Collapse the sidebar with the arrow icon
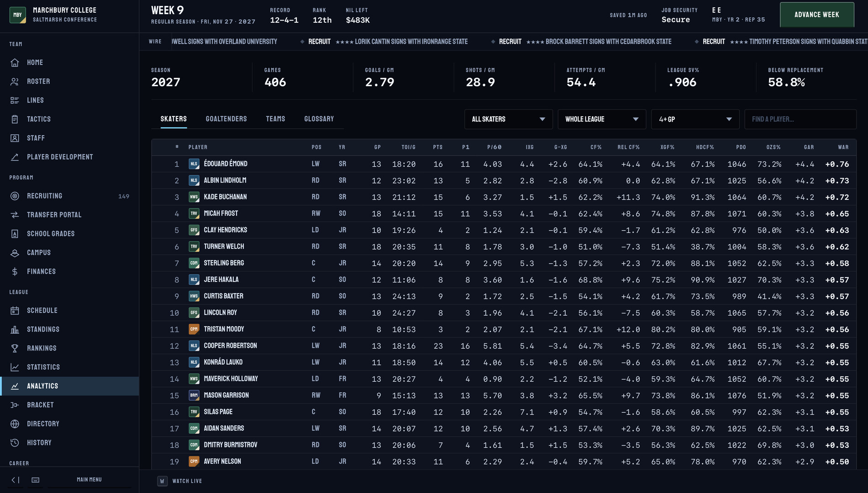The image size is (868, 493). [x=15, y=480]
